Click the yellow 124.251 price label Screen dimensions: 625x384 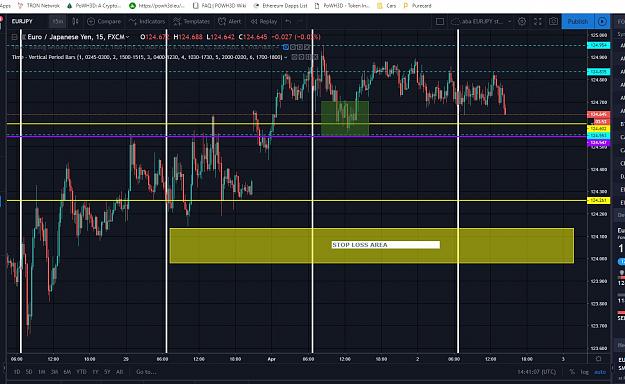pos(598,200)
